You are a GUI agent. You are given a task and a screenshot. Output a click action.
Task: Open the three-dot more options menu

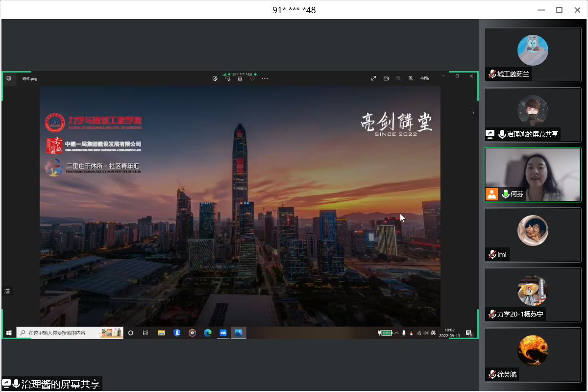[x=265, y=78]
